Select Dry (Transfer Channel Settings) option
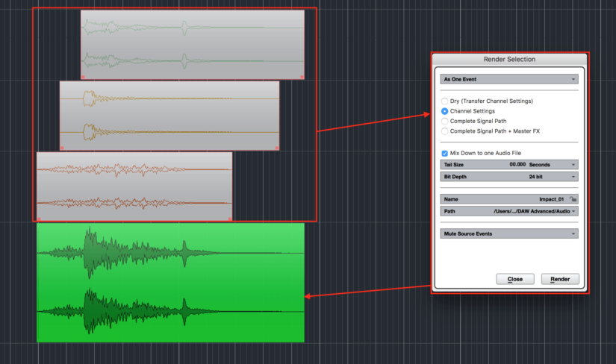This screenshot has height=364, width=616. (x=445, y=101)
